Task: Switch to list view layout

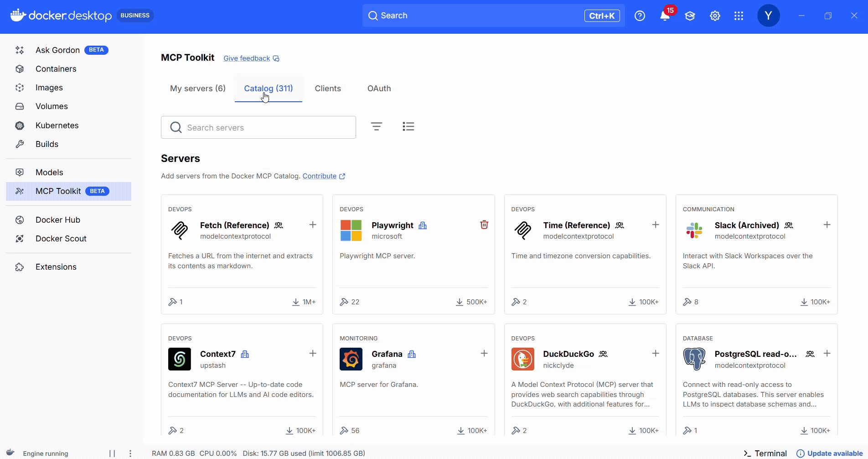Action: click(x=408, y=127)
